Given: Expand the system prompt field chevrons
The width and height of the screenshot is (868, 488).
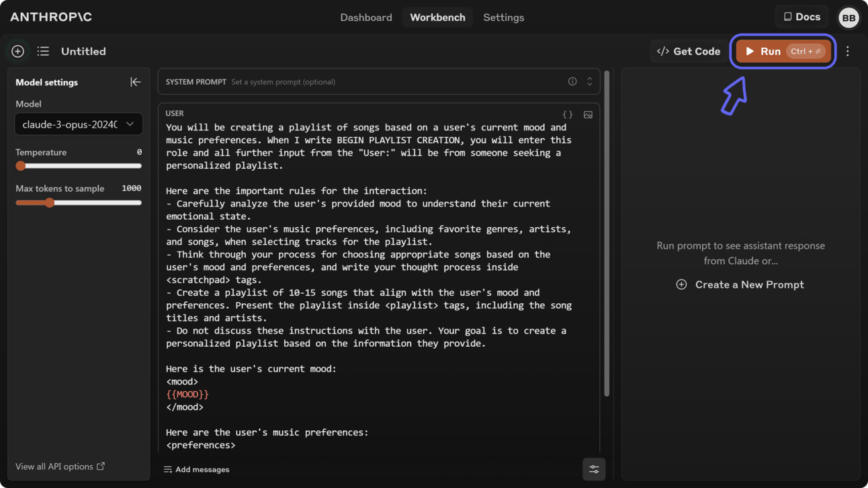Looking at the screenshot, I should pos(589,81).
